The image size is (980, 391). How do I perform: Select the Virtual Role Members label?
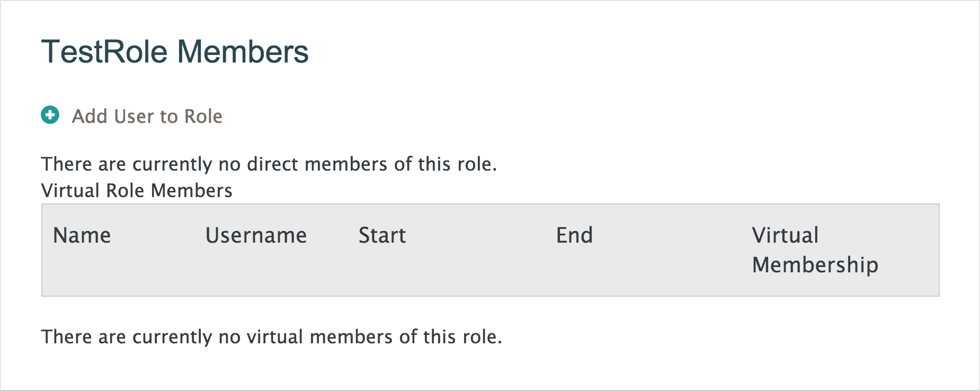click(x=137, y=191)
